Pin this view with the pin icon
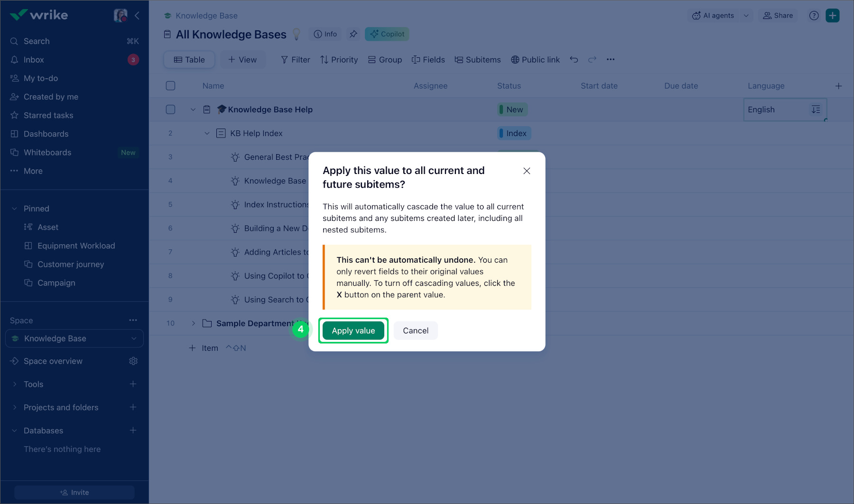Image resolution: width=854 pixels, height=504 pixels. pos(353,34)
